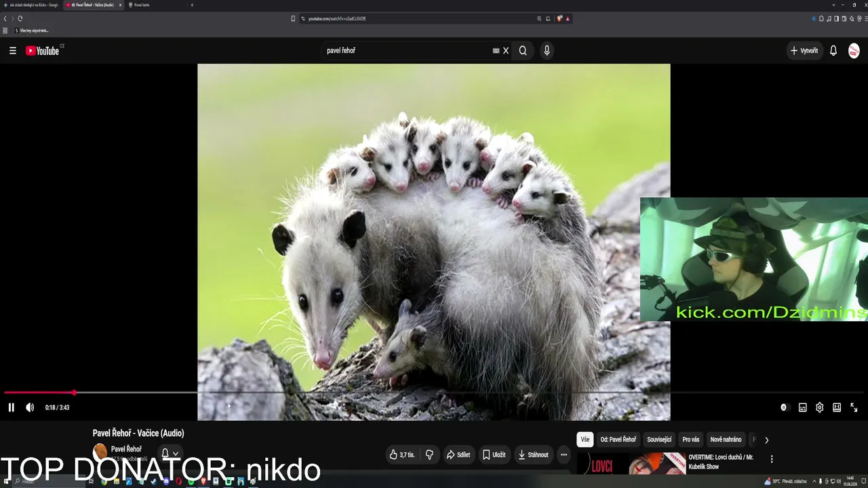Viewport: 868px width, 488px height.
Task: Open the browser extensions puzzle icon
Action: click(x=822, y=18)
